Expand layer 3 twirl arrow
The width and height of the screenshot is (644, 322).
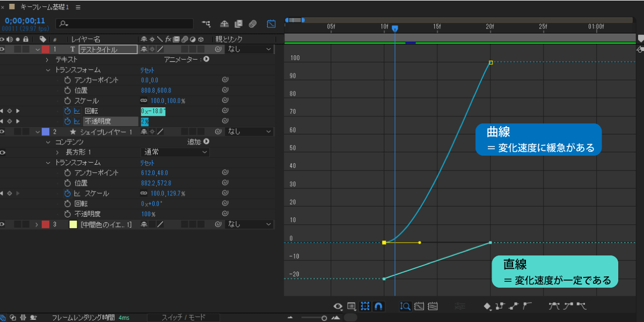click(x=37, y=224)
